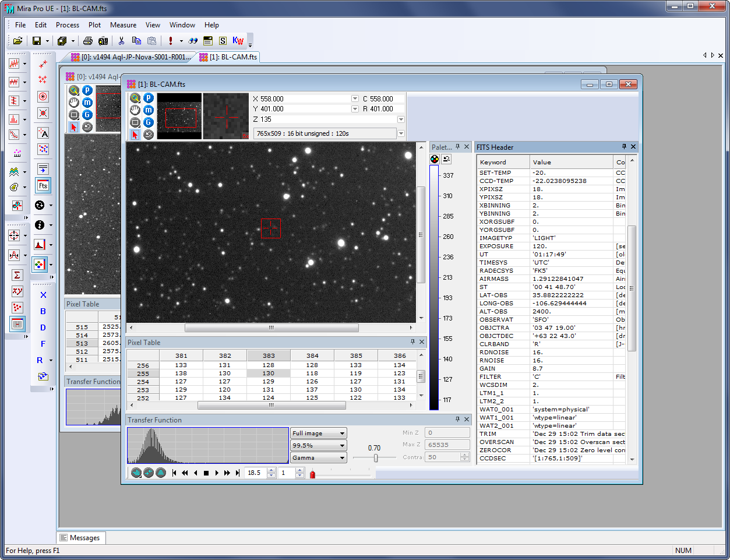Click the X tool in the left sidebar
Screen dimensions: 730x560
43,295
